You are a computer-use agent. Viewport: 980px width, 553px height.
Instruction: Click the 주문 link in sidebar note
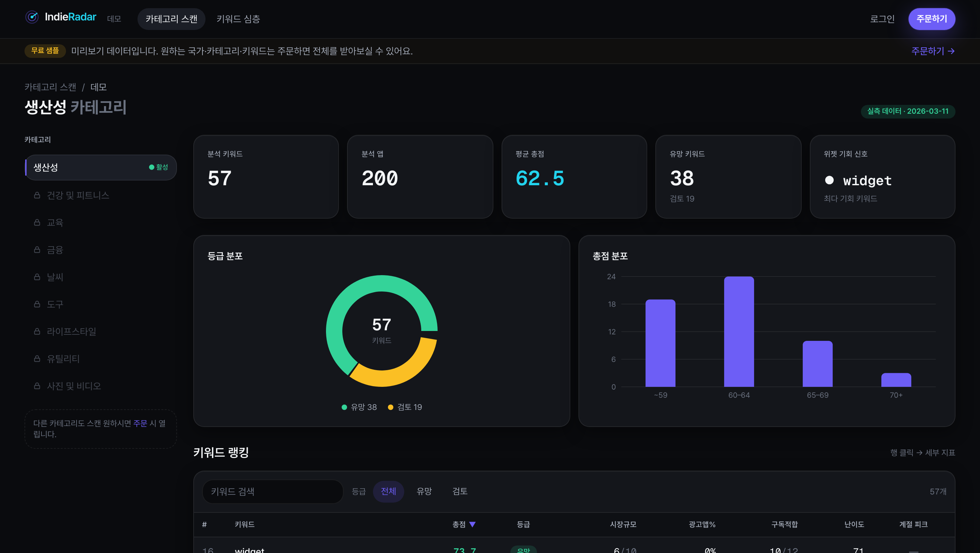coord(140,423)
